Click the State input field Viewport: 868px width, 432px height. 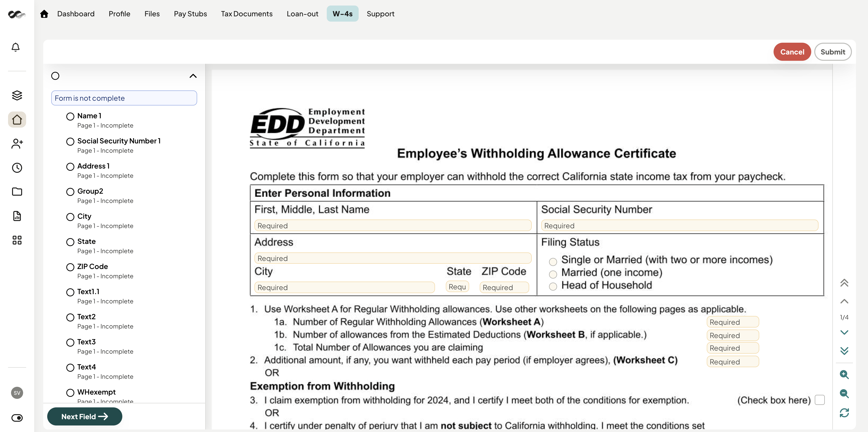click(x=457, y=286)
